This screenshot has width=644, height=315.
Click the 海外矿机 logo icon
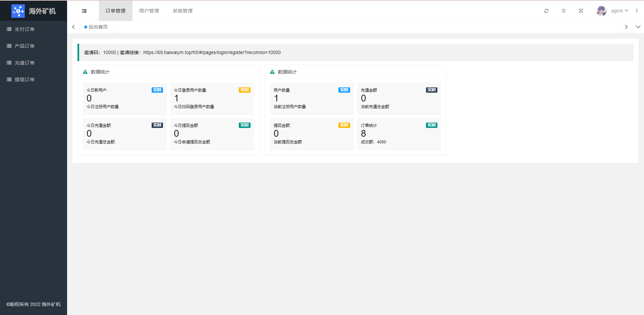click(18, 11)
